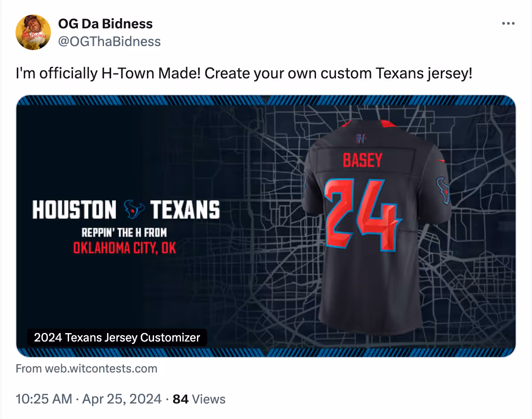Click the BASEY nameplate on the jersey
The image size is (532, 419).
click(x=362, y=160)
